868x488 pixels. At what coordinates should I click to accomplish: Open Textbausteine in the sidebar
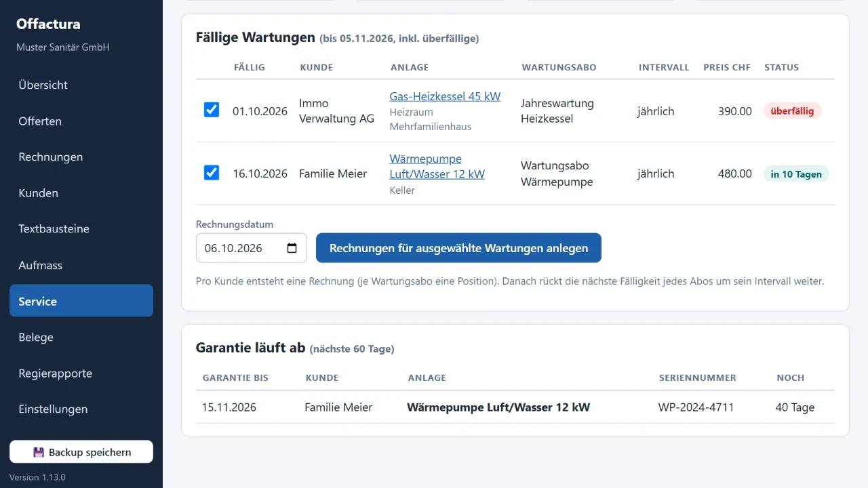coord(81,229)
